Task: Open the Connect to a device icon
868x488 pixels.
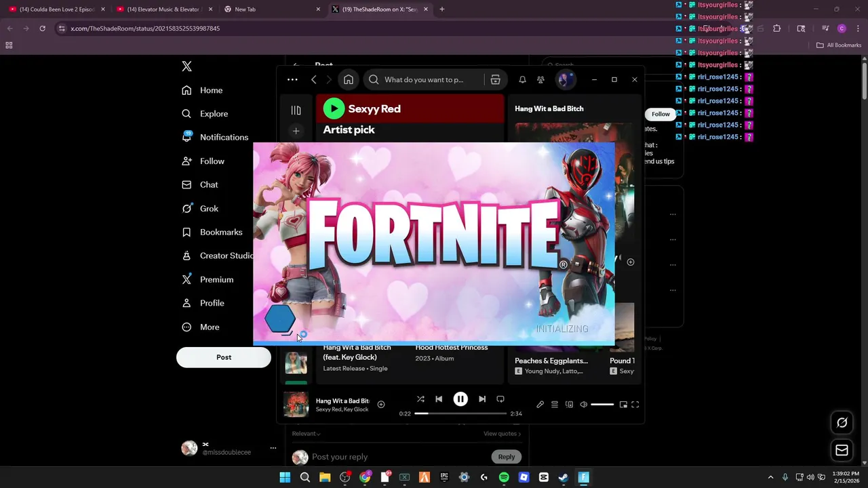Action: click(x=569, y=405)
